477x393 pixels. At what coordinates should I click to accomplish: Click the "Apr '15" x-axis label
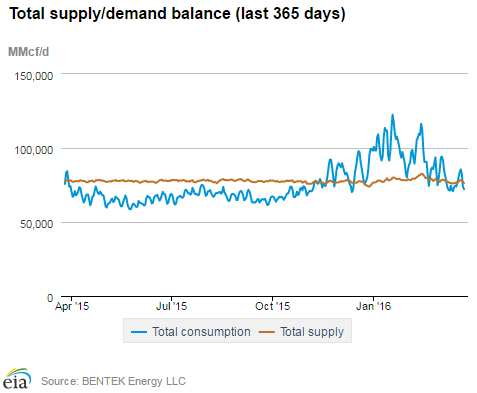point(72,306)
